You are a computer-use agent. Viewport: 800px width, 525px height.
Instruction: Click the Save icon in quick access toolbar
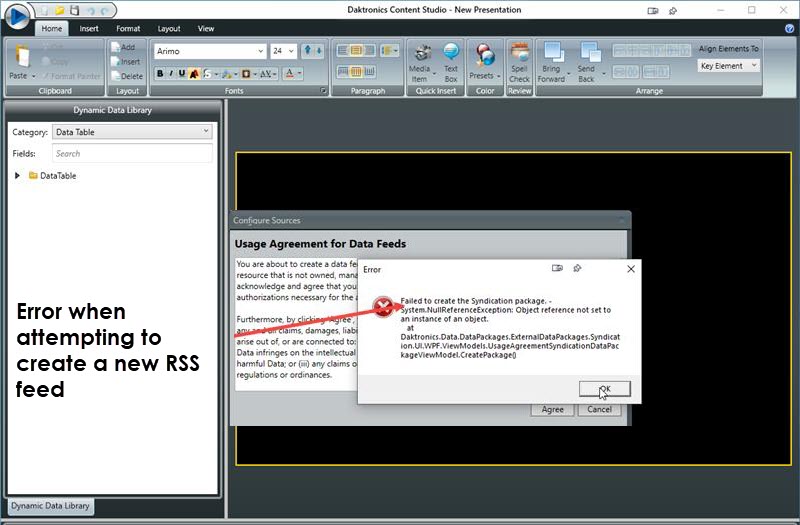pyautogui.click(x=74, y=10)
